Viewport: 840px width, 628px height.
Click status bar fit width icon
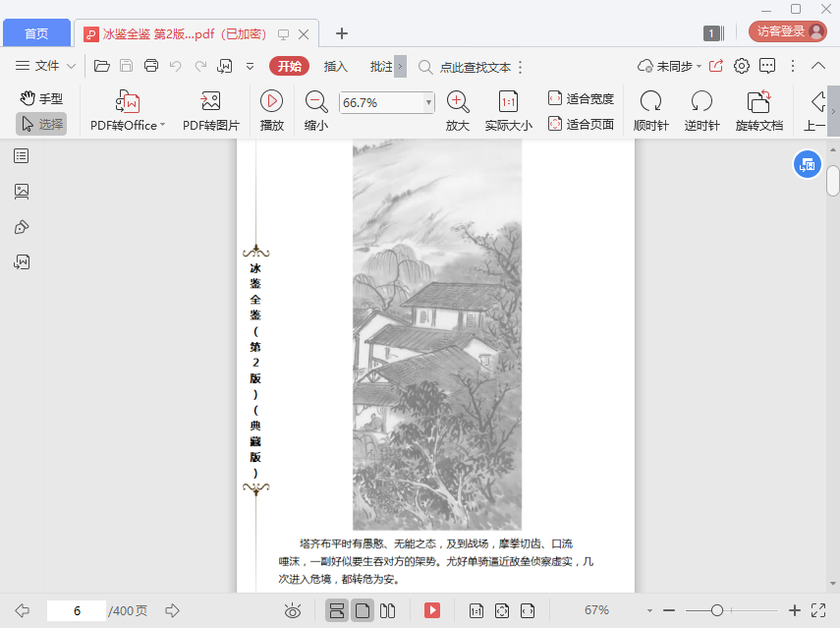tap(528, 610)
